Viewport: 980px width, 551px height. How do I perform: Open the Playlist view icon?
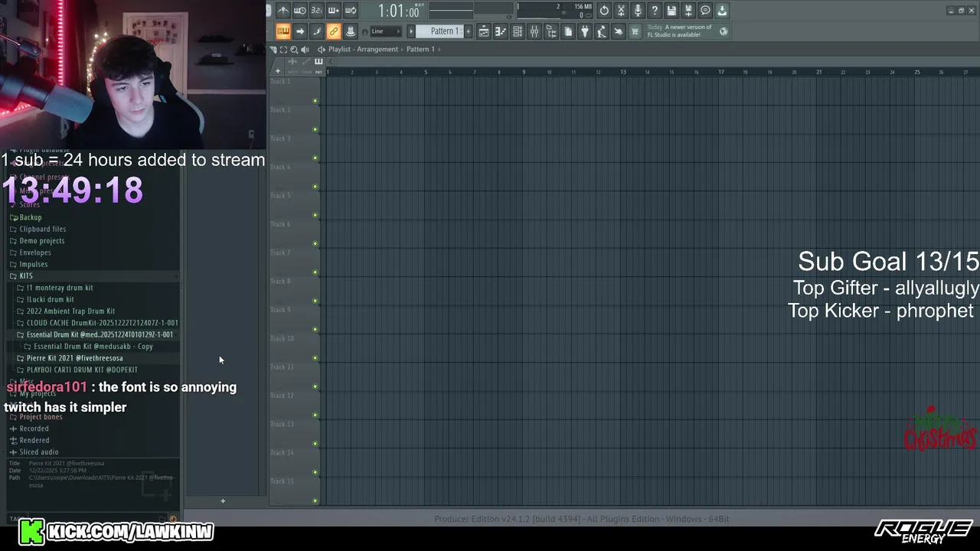(x=484, y=31)
